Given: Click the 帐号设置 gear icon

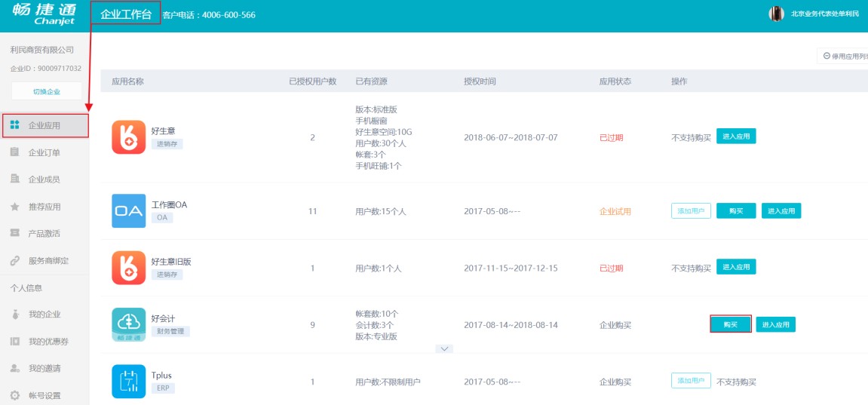Looking at the screenshot, I should (15, 396).
